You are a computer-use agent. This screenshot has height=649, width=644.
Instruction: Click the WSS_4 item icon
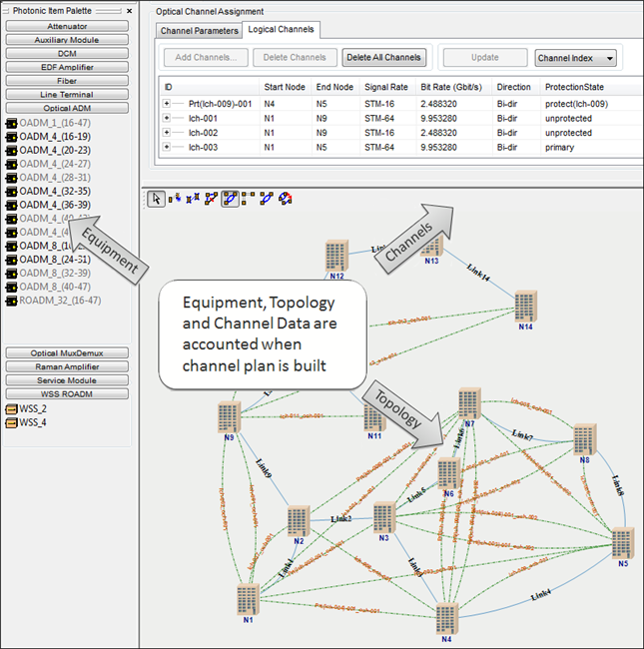pos(12,422)
